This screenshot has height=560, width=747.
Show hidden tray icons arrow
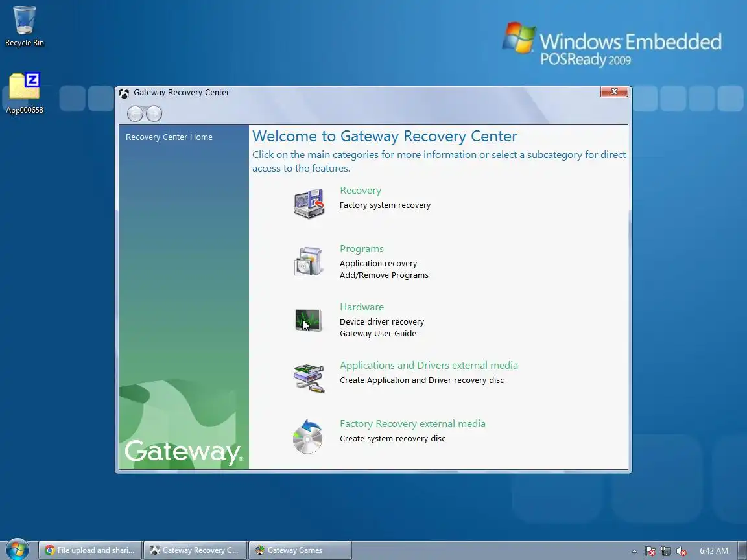click(x=634, y=551)
